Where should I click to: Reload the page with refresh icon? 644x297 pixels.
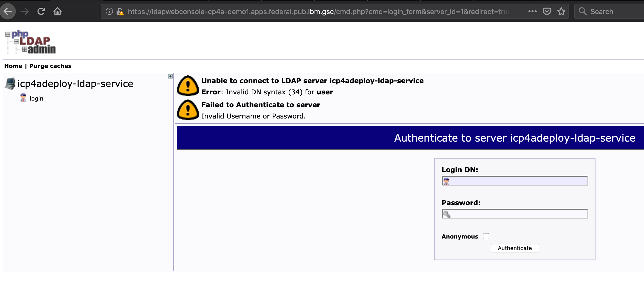[x=41, y=11]
